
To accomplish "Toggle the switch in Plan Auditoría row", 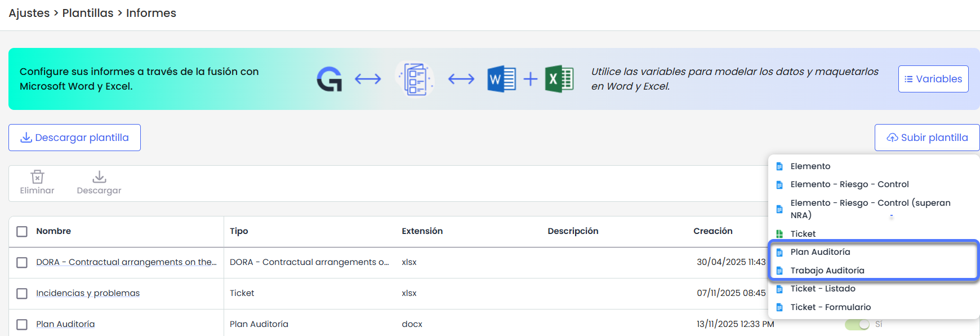I will click(857, 325).
